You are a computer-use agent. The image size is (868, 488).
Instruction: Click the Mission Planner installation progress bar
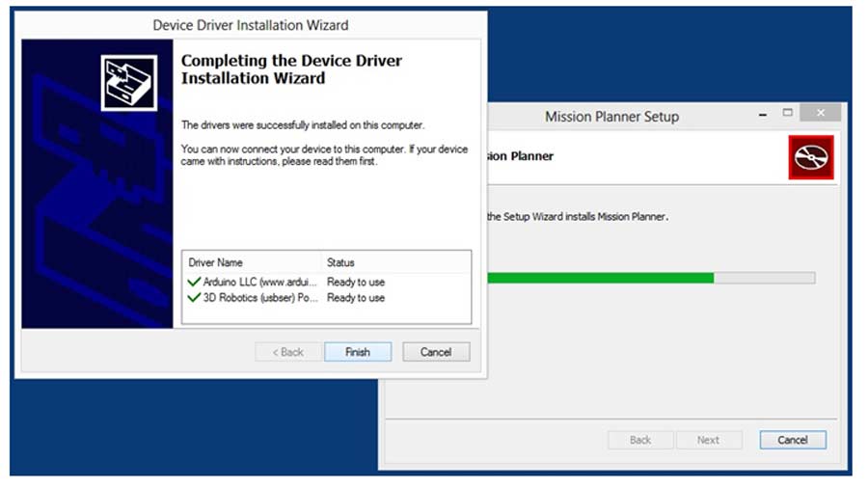tap(651, 278)
